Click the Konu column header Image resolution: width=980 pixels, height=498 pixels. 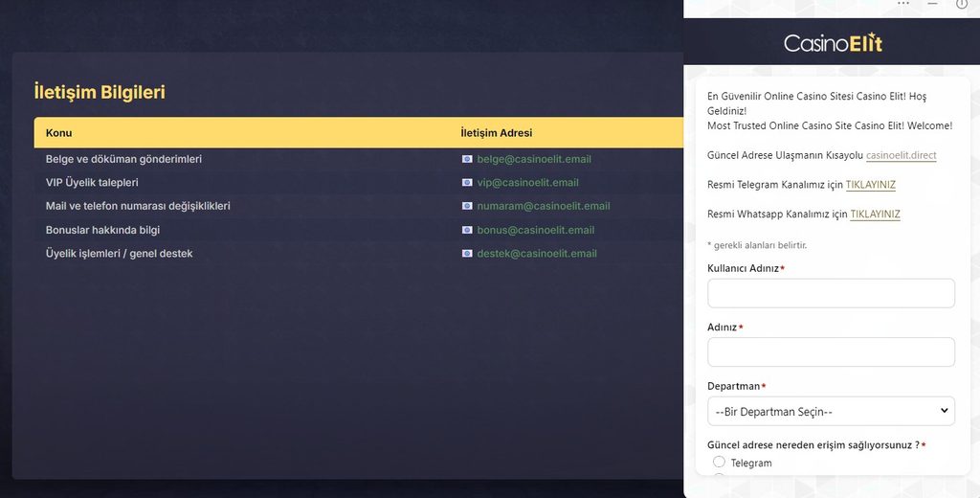[58, 132]
